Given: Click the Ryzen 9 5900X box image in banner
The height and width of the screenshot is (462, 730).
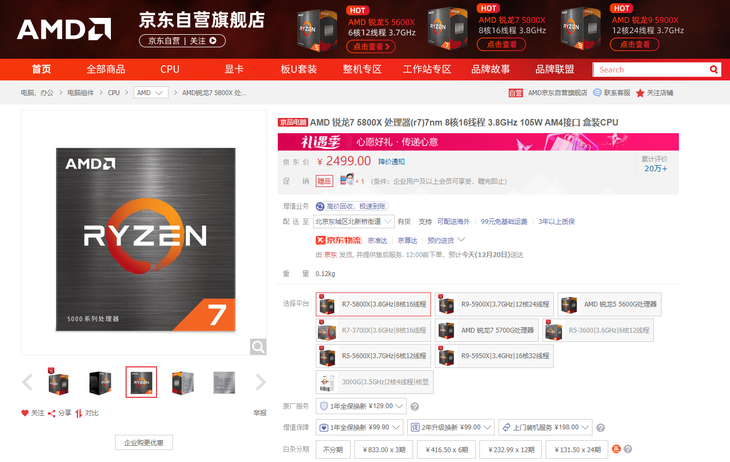Looking at the screenshot, I should [581, 28].
